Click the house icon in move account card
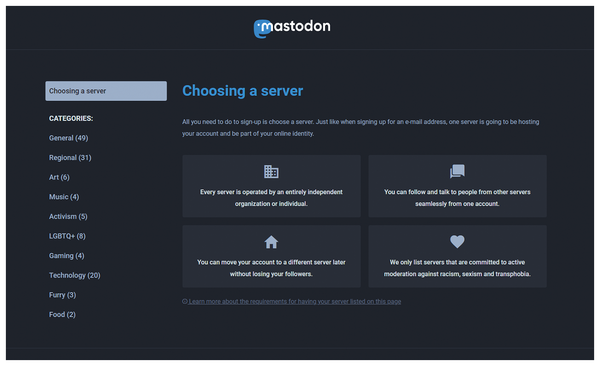The height and width of the screenshot is (366, 600). [x=271, y=242]
